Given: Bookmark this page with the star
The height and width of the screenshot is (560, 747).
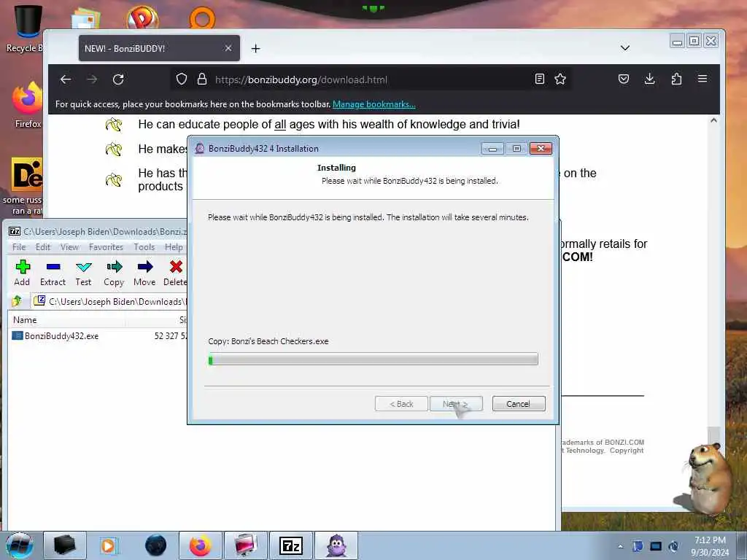Looking at the screenshot, I should coord(560,79).
